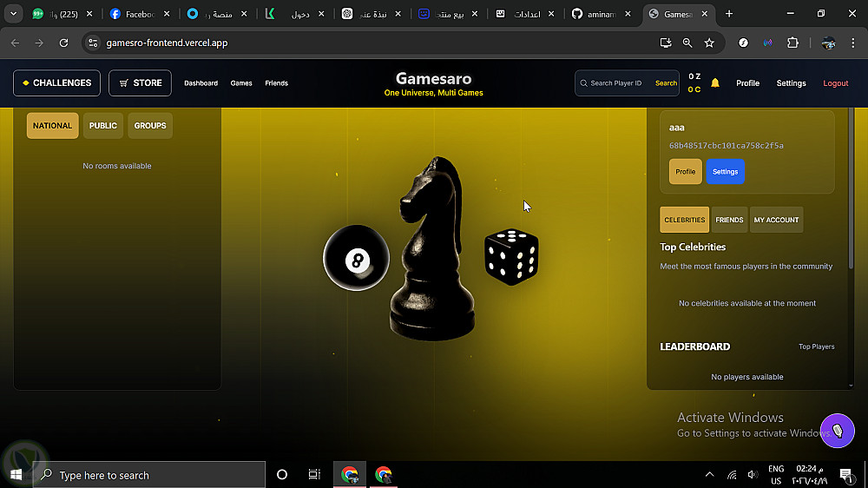Switch to the Friends tab in sidebar

coord(729,220)
